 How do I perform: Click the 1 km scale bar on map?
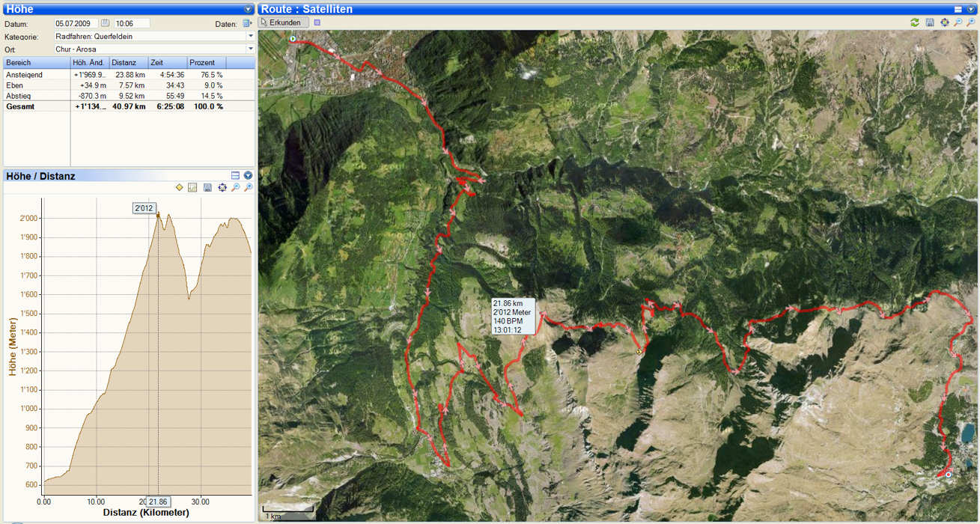pos(287,513)
